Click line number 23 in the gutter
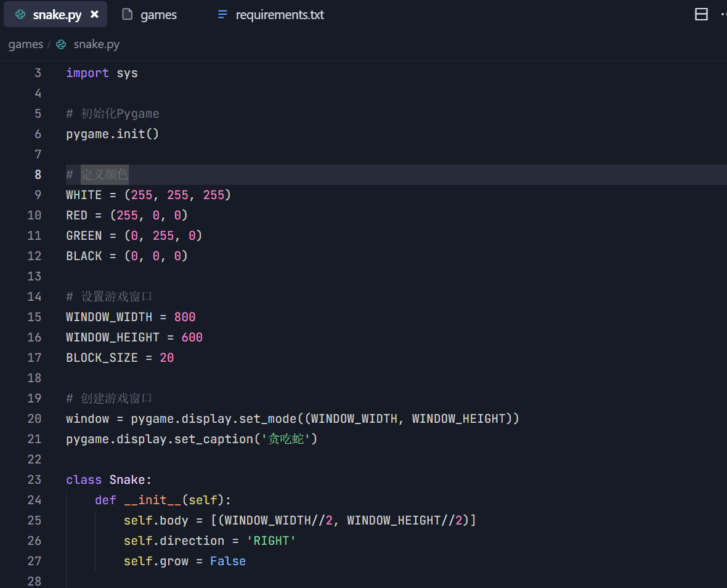727x588 pixels. tap(35, 480)
